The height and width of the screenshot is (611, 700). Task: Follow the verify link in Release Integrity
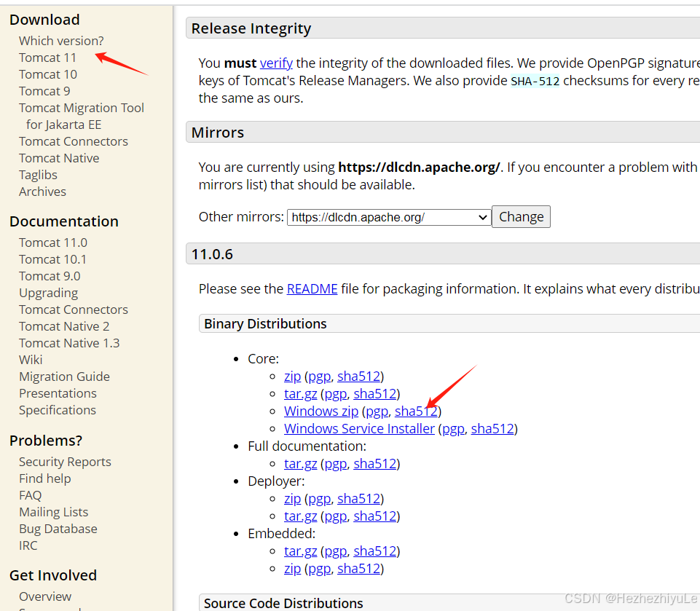pyautogui.click(x=276, y=63)
